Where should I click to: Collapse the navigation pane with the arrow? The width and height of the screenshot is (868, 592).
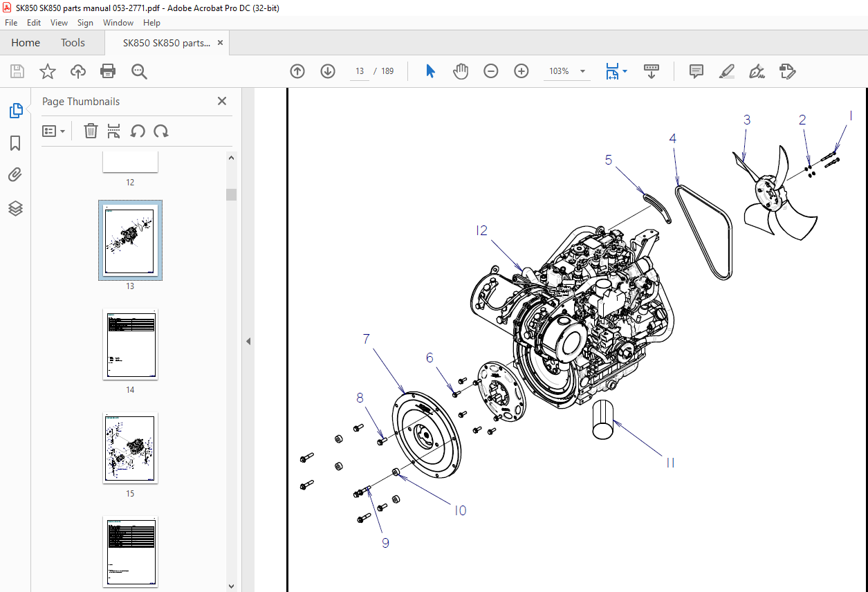[248, 341]
